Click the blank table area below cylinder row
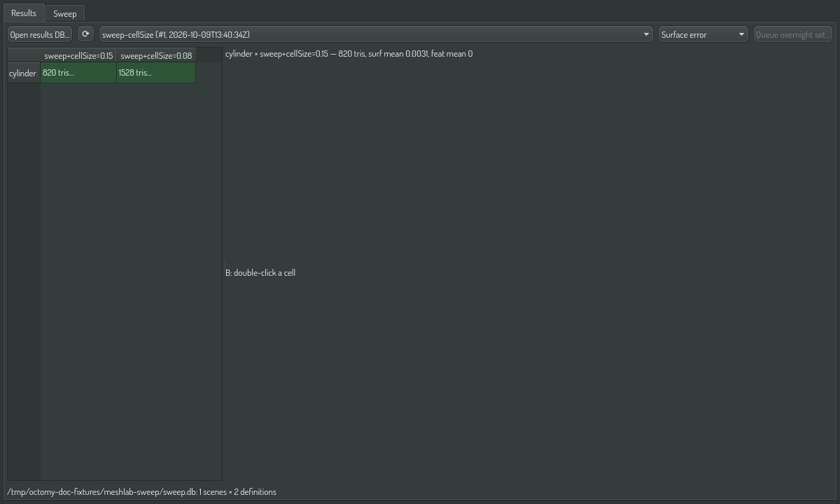Viewport: 840px width, 504px height. [x=131, y=280]
